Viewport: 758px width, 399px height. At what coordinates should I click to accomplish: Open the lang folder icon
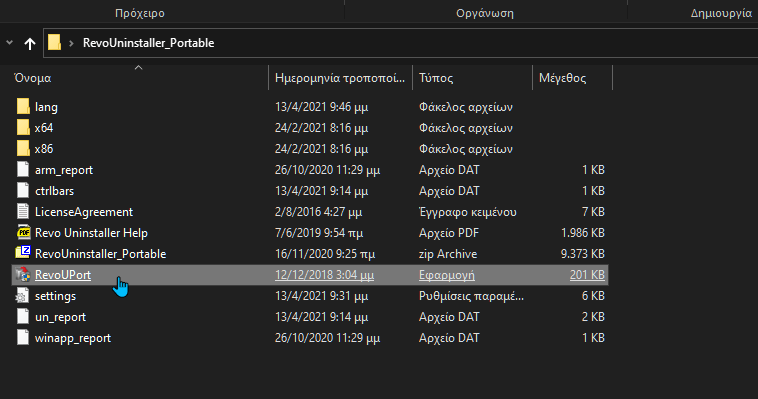23,106
